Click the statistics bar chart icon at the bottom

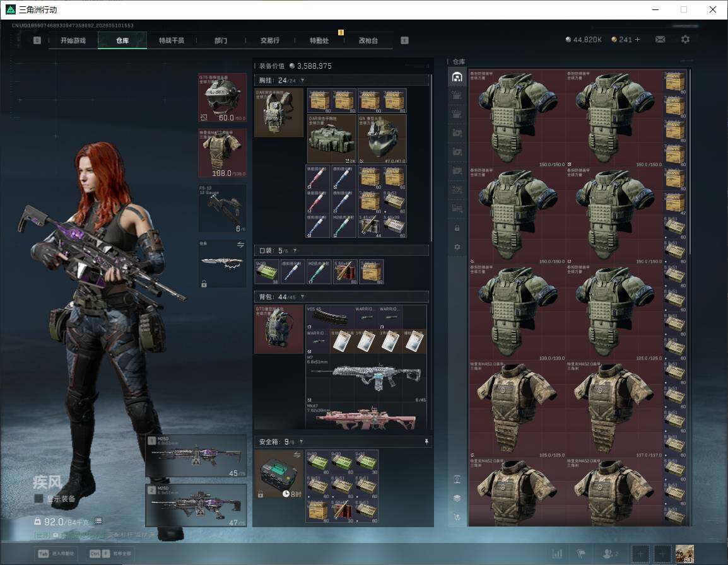coord(557,554)
